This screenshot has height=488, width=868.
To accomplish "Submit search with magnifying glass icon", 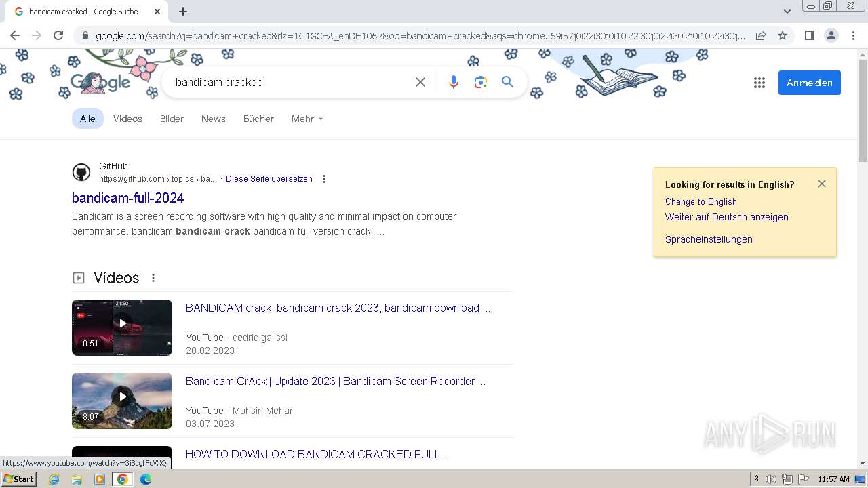I will pos(507,82).
